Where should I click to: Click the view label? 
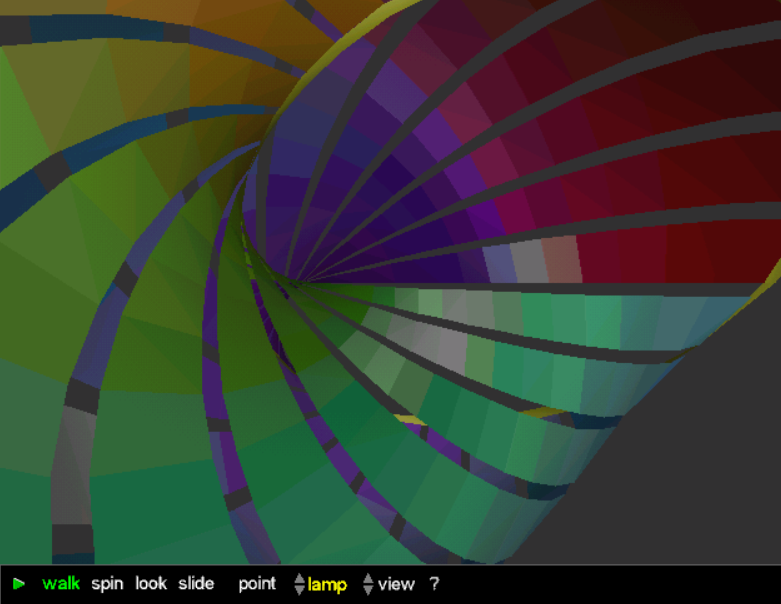(x=396, y=584)
